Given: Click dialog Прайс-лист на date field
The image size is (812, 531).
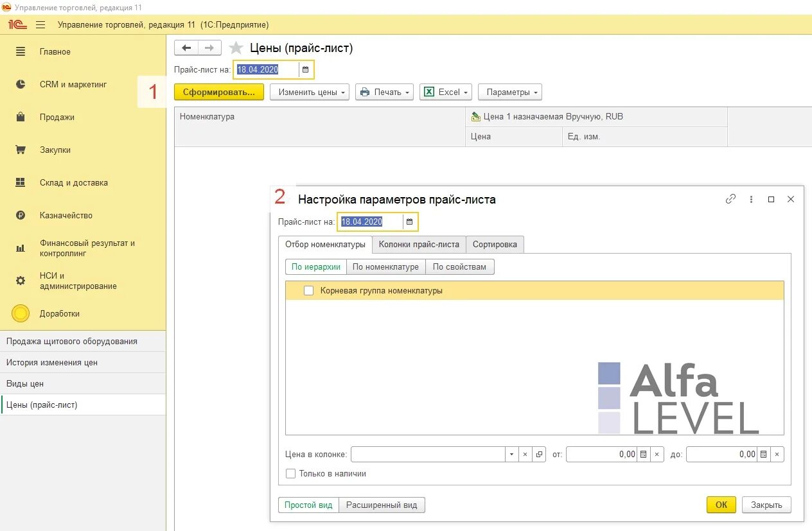Looking at the screenshot, I should (x=370, y=222).
